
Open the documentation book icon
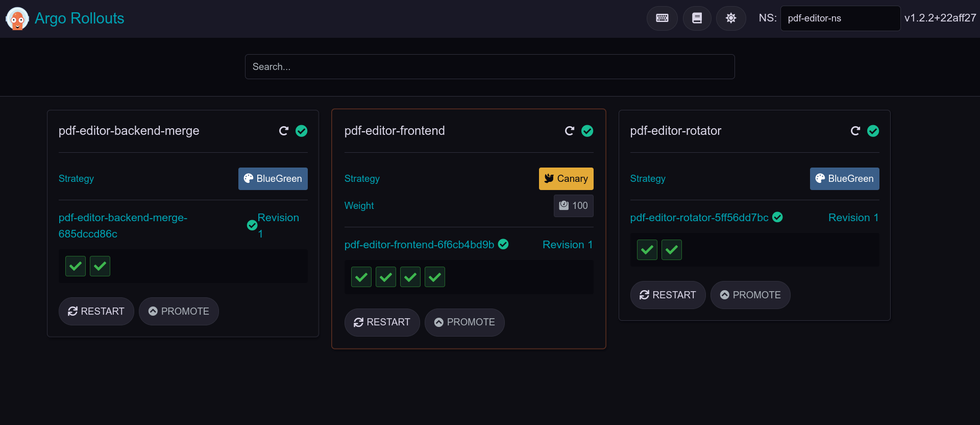[697, 18]
